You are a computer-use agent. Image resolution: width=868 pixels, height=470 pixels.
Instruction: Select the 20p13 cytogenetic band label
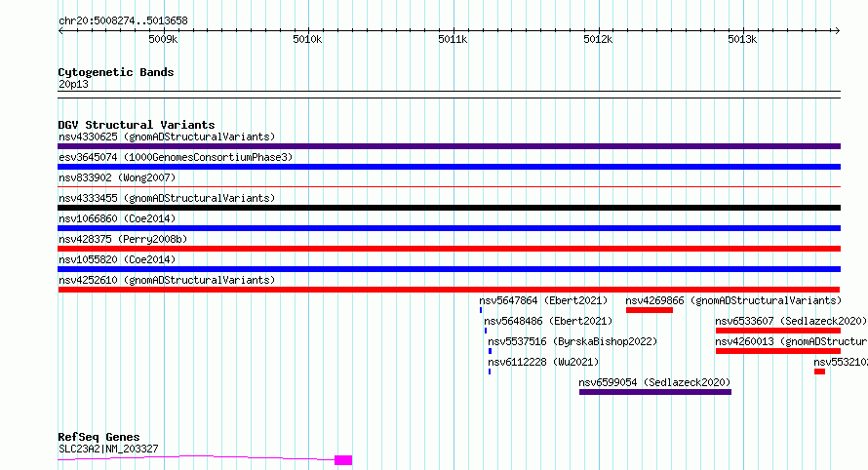(x=73, y=84)
